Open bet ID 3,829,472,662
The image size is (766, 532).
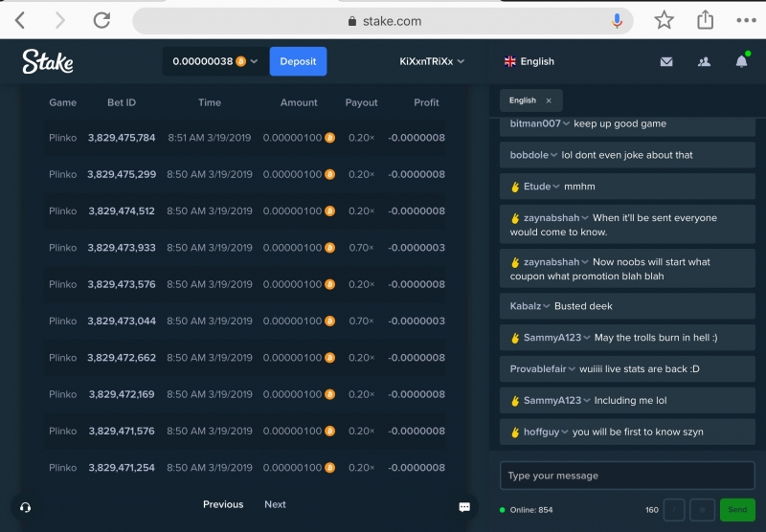click(122, 357)
